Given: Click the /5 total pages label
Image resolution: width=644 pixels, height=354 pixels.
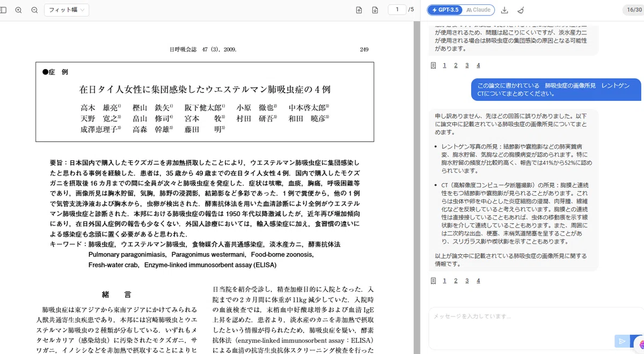Looking at the screenshot, I should [411, 10].
